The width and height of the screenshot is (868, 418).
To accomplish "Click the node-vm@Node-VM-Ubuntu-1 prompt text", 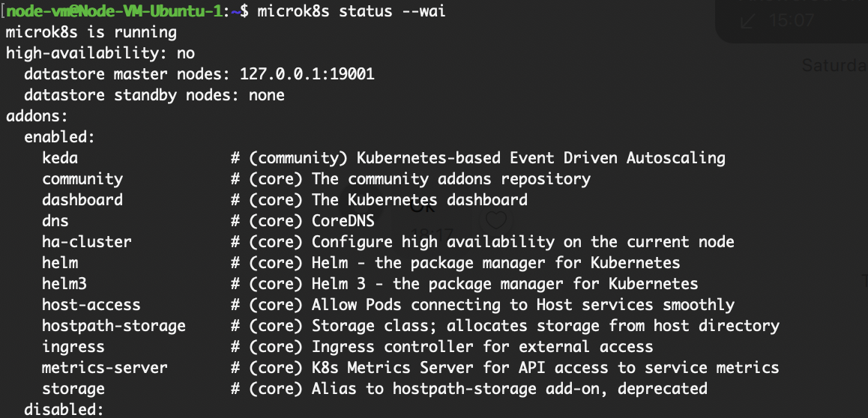I will pos(115,11).
